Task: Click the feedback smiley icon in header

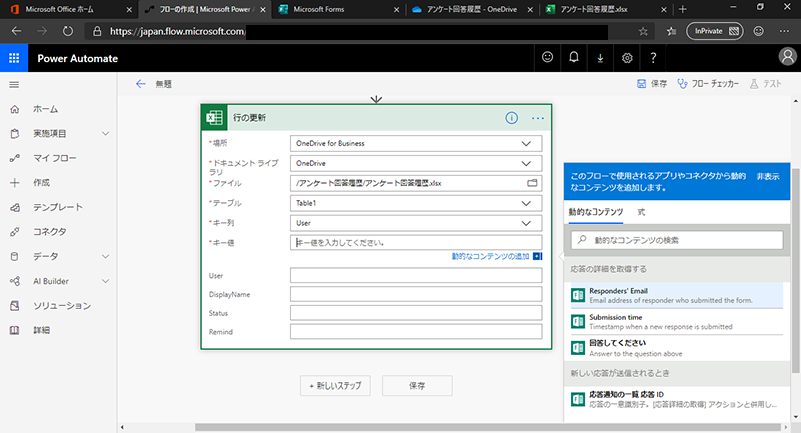Action: coord(548,58)
